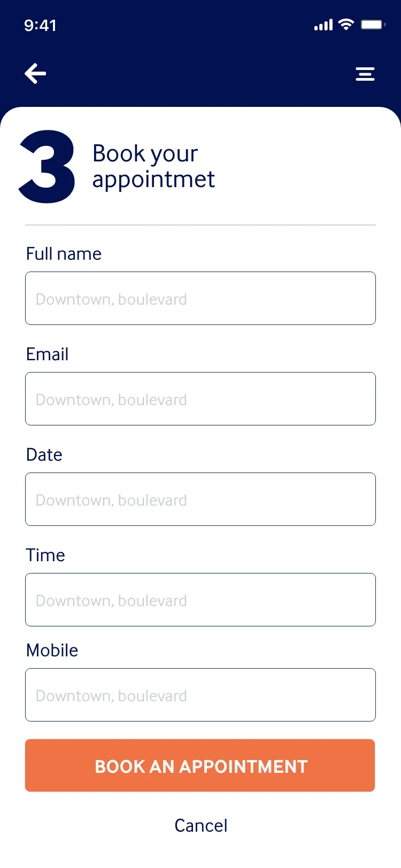Tap the back arrow icon
Viewport: 401px width, 868px height.
(x=35, y=74)
